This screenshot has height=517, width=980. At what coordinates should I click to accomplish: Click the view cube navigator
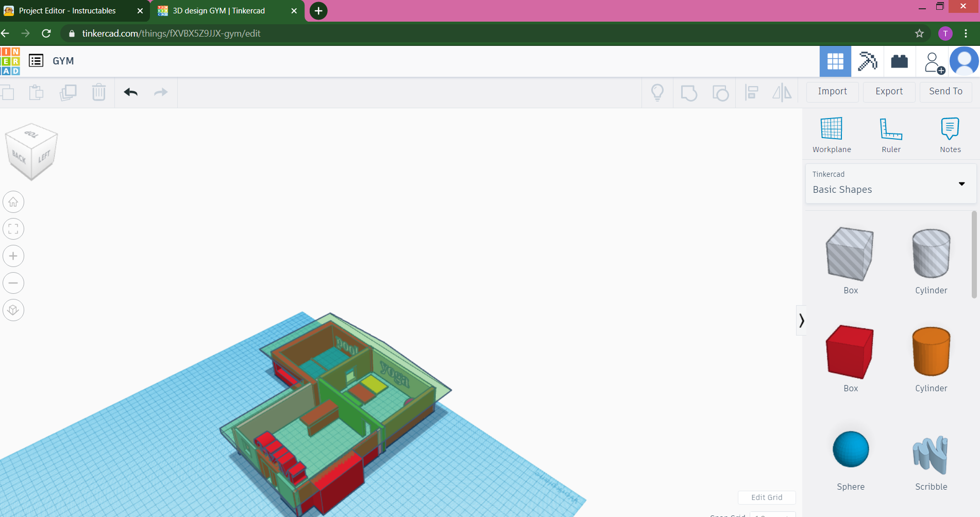pos(31,152)
